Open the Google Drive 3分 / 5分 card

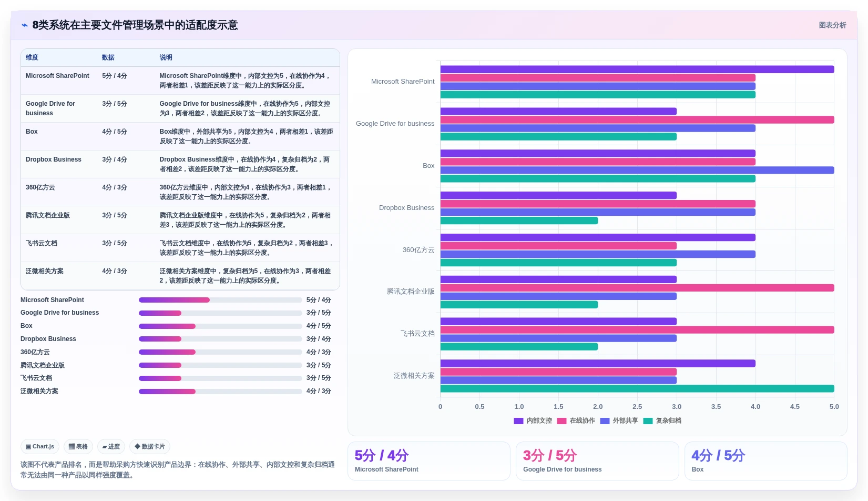[597, 461]
